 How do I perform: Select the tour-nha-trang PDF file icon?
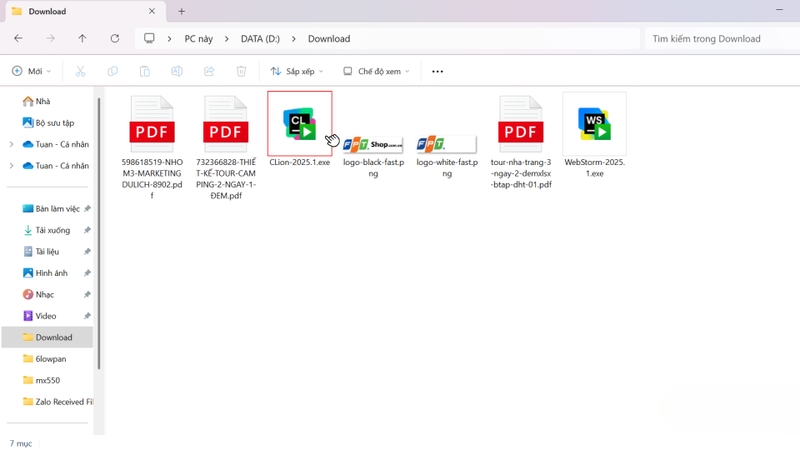coord(520,124)
